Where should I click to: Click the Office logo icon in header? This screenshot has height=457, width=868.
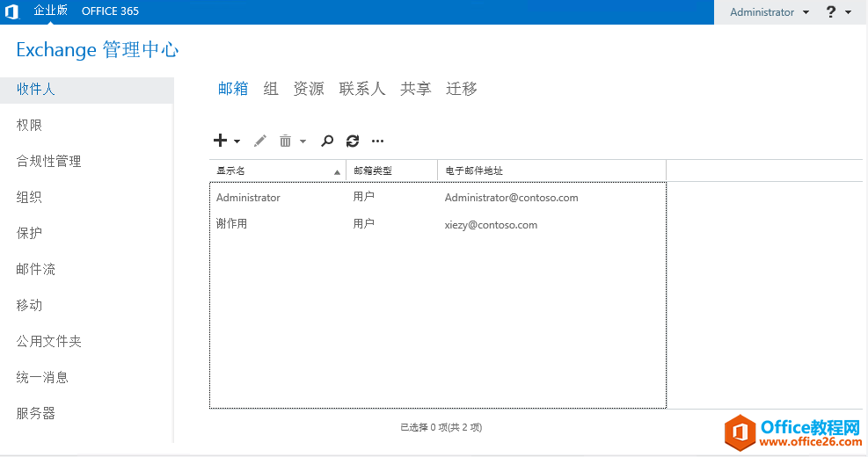[12, 11]
